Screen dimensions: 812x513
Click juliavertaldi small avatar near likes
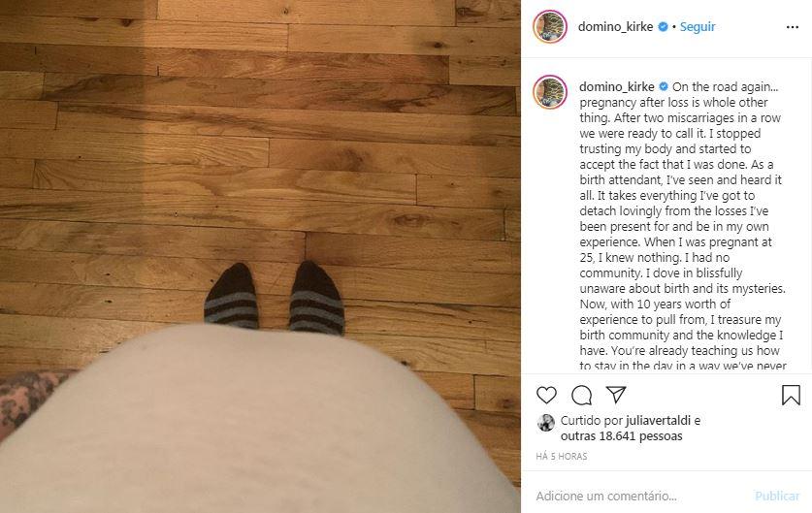point(546,423)
